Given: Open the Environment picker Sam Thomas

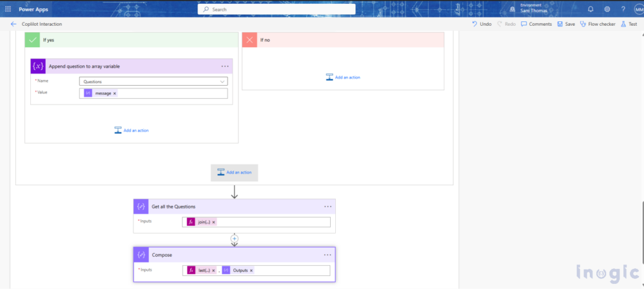Looking at the screenshot, I should coord(529,9).
